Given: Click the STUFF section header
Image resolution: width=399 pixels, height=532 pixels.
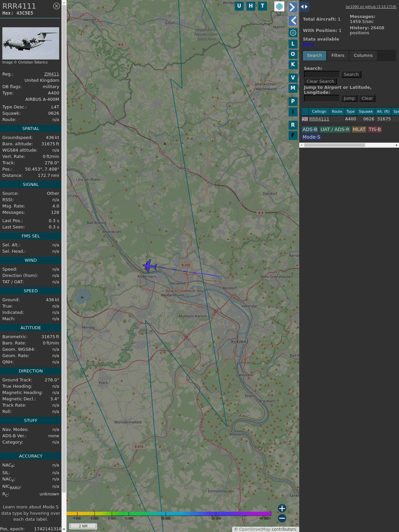Looking at the screenshot, I should click(31, 421).
